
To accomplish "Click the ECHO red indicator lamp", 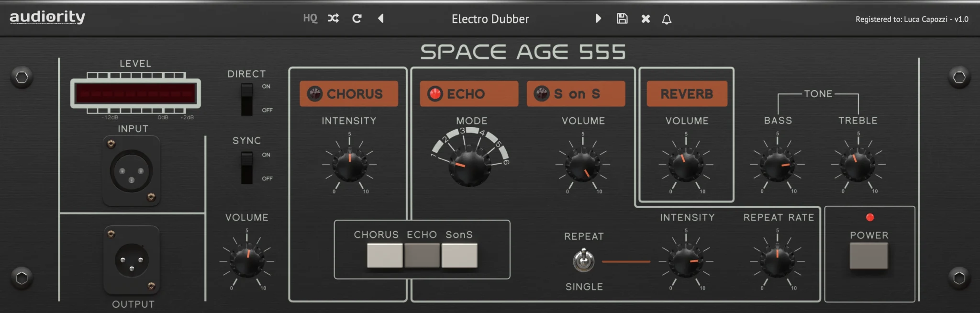I will (x=435, y=93).
